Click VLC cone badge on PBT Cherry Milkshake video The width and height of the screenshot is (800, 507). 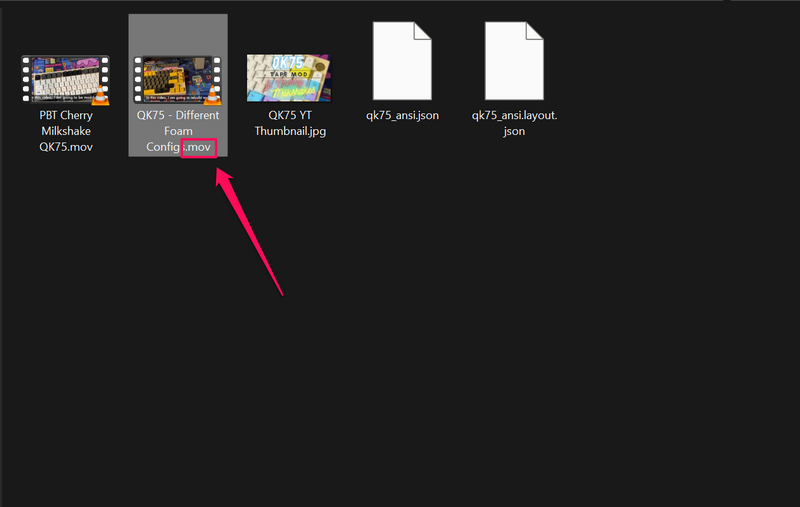pyautogui.click(x=100, y=96)
